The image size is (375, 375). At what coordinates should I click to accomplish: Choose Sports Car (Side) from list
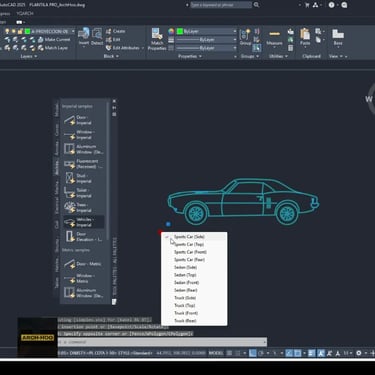pos(194,237)
